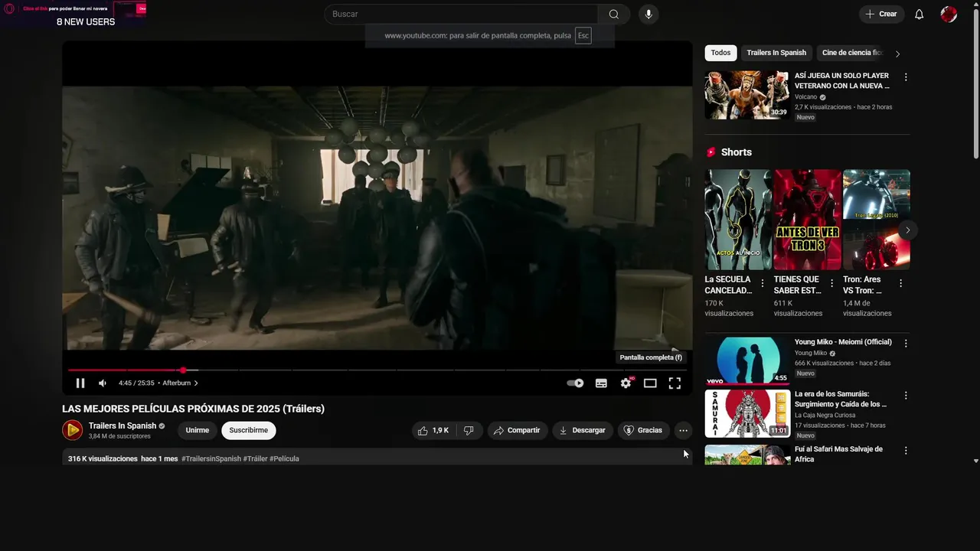Open the Tron Ares VS Tron short thumbnail

tap(877, 220)
